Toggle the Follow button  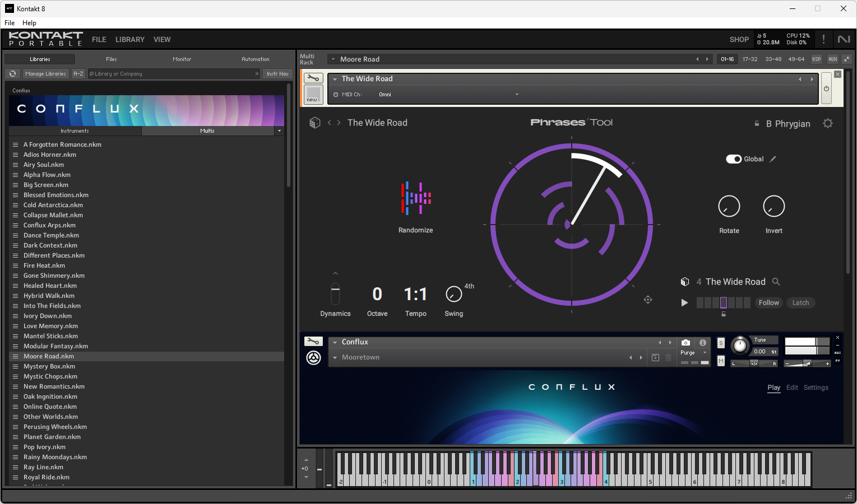pyautogui.click(x=769, y=303)
